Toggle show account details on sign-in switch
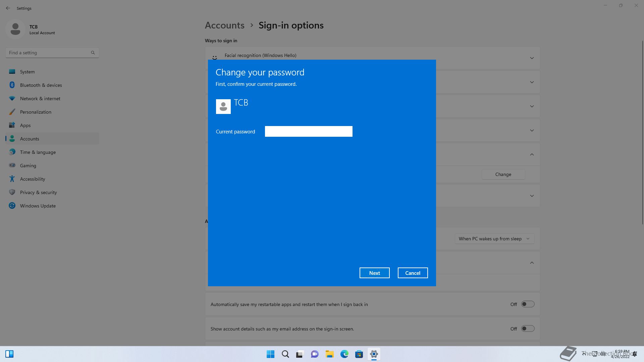The height and width of the screenshot is (362, 644). pyautogui.click(x=528, y=329)
